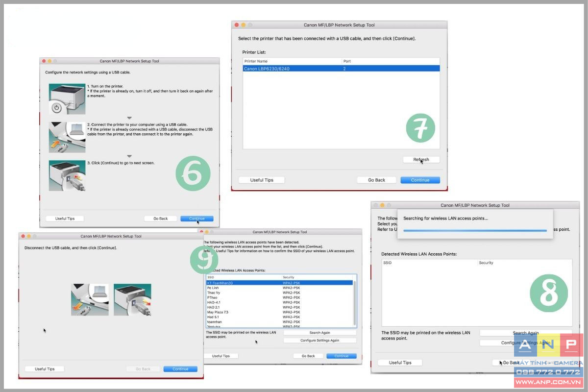Click Search Again below the empty access points list
Screen dimensions: 588x392
(x=526, y=333)
